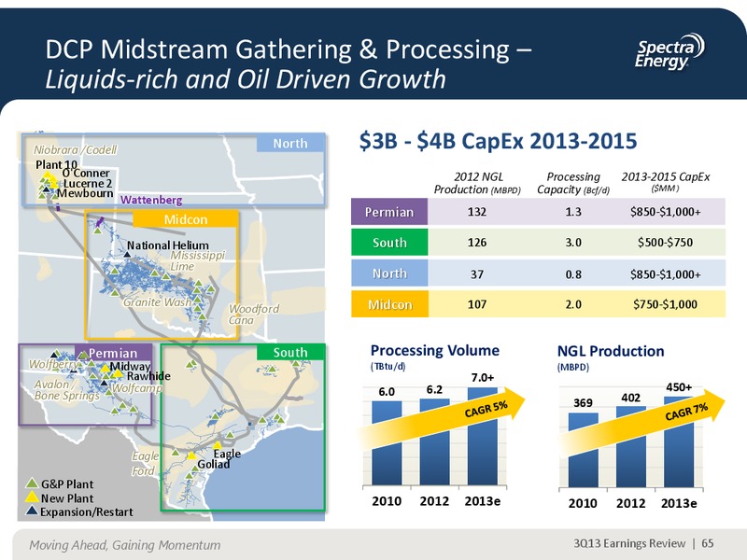The height and width of the screenshot is (560, 747).
Task: Click the Niobrara/Codell map label
Action: [x=75, y=150]
